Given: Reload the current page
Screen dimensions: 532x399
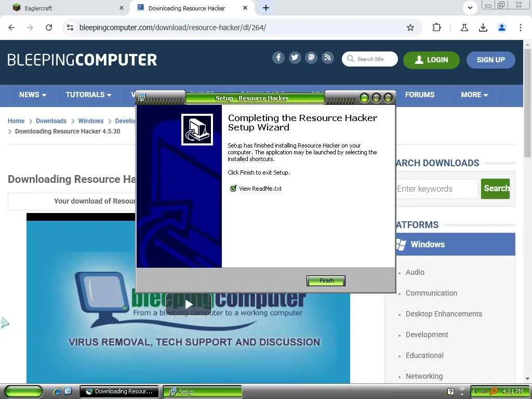Looking at the screenshot, I should point(49,28).
